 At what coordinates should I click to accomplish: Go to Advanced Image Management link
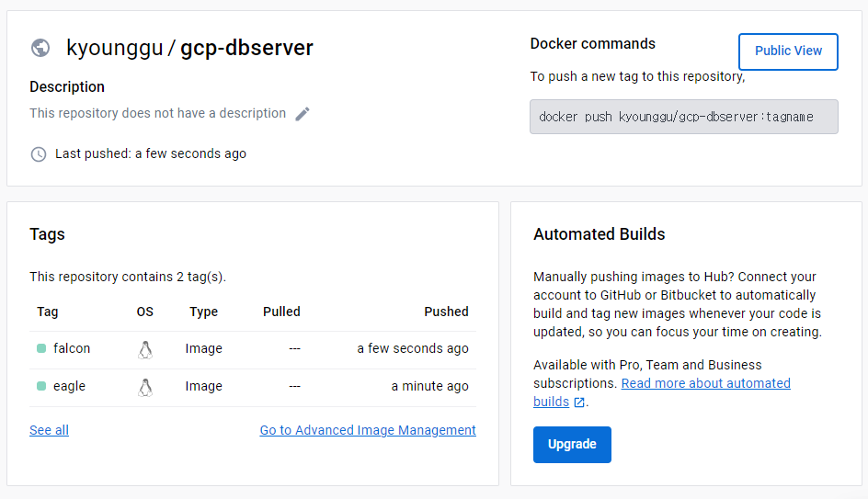click(x=368, y=430)
